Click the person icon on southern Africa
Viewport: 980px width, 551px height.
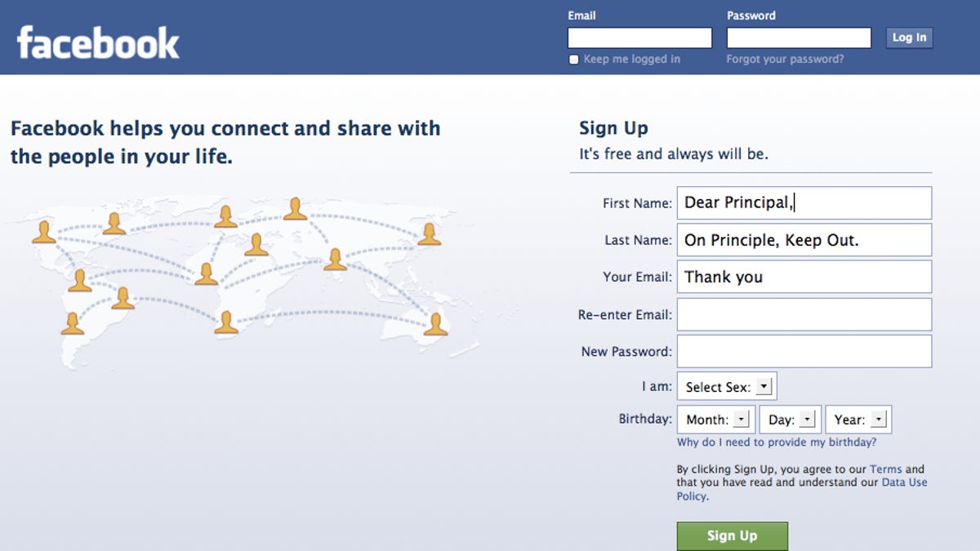pos(226,322)
